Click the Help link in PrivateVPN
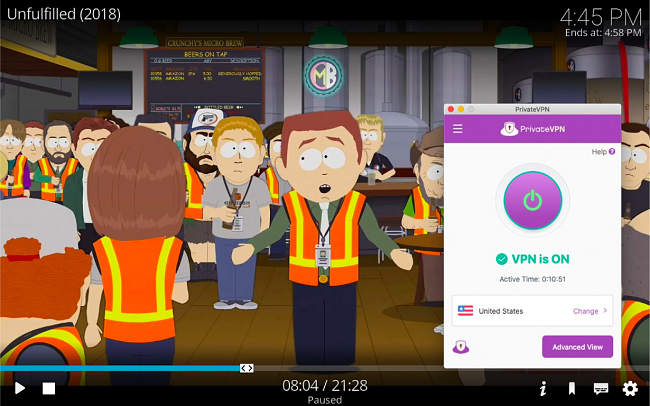Viewport: 650px width, 406px height. [x=599, y=152]
